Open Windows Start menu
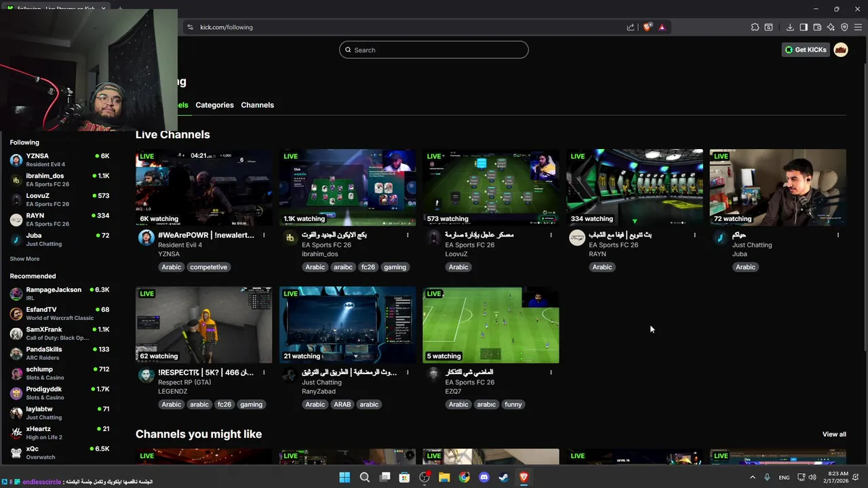868x488 pixels. 344,477
